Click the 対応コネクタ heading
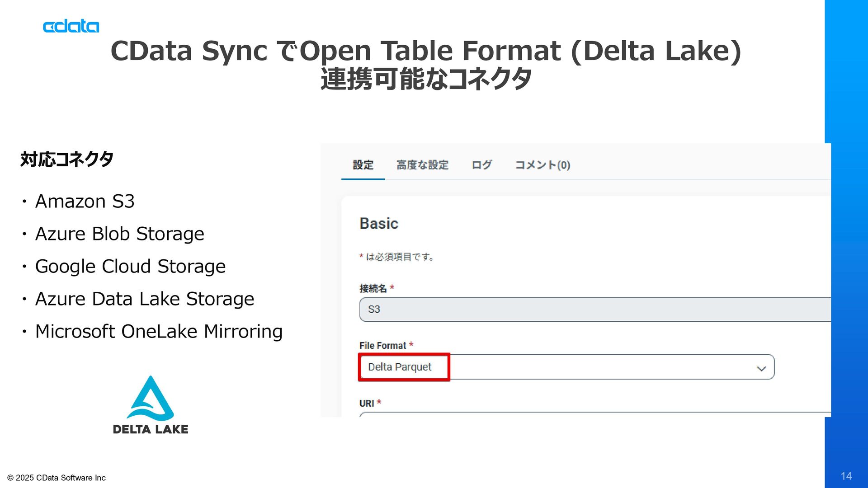Screen dimensions: 868x488 click(67, 160)
